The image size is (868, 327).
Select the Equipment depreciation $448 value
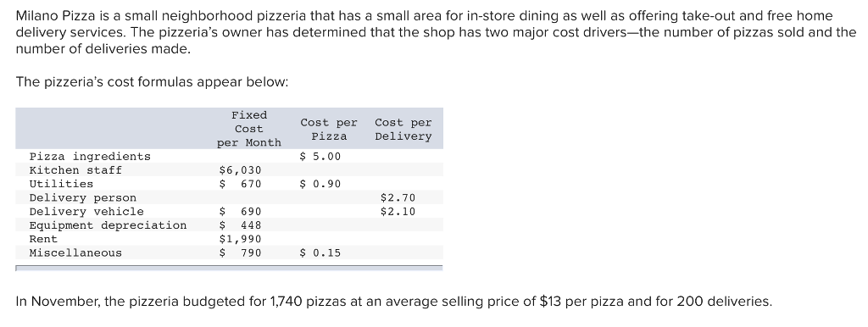[240, 225]
